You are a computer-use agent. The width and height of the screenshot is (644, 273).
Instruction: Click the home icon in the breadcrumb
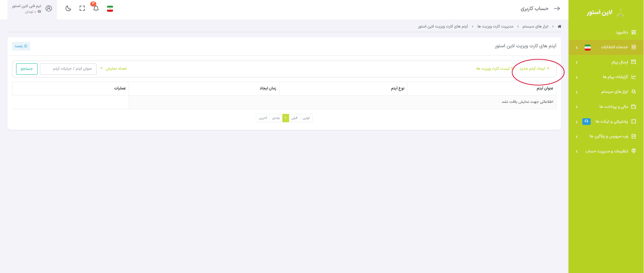click(x=559, y=26)
